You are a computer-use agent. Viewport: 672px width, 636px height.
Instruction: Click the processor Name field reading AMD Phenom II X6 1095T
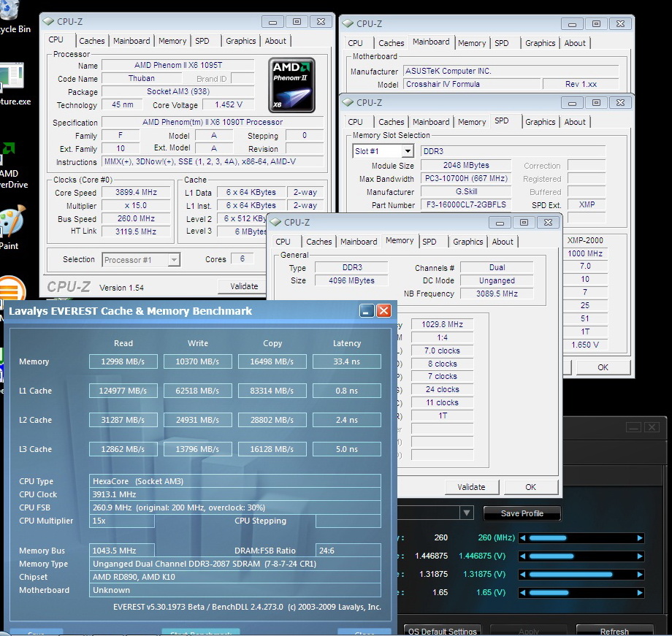177,65
